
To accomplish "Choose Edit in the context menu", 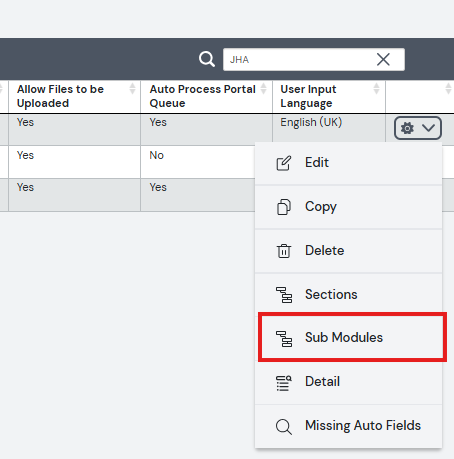I will tap(349, 163).
